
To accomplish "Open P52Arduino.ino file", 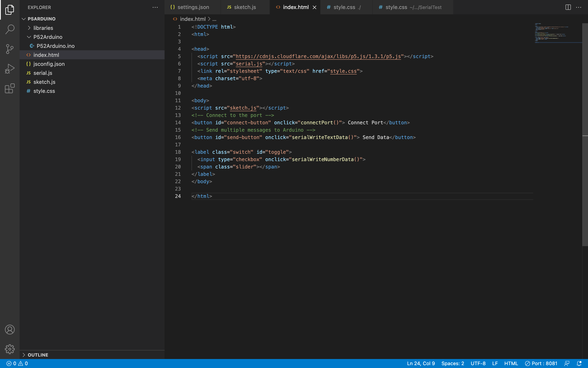I will 92,46.
